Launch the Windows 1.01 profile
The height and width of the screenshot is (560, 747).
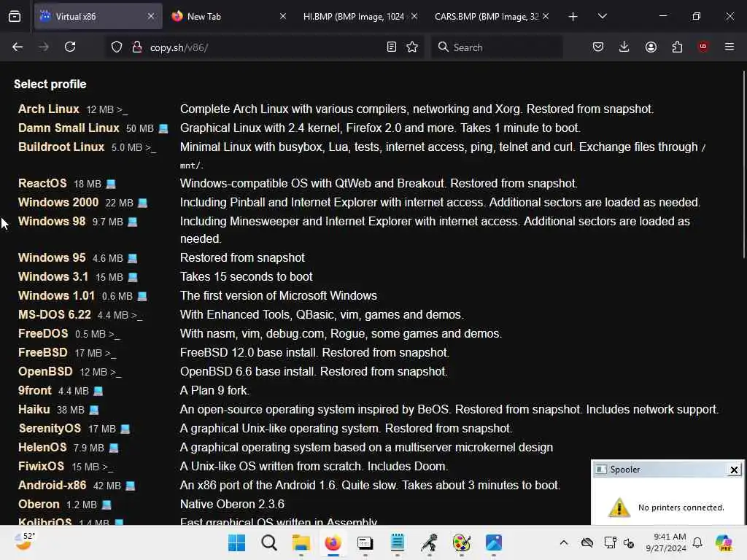click(56, 296)
